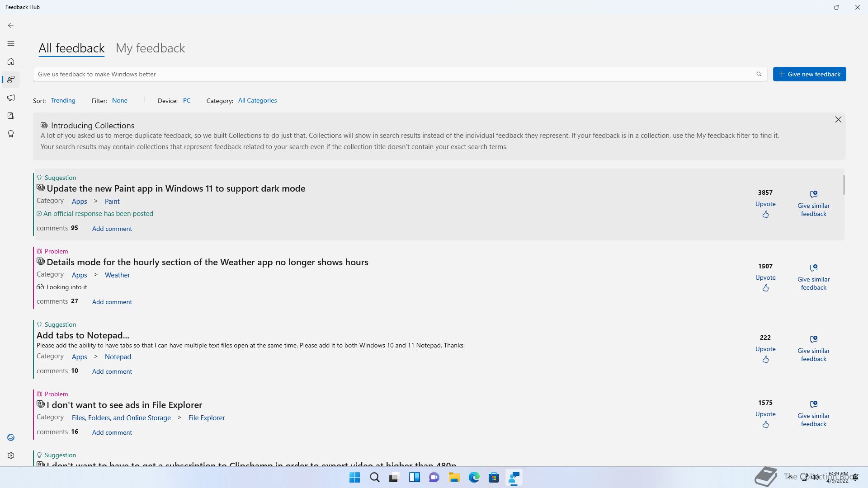
Task: Select the Feedback sidebar icon
Action: pyautogui.click(x=11, y=80)
